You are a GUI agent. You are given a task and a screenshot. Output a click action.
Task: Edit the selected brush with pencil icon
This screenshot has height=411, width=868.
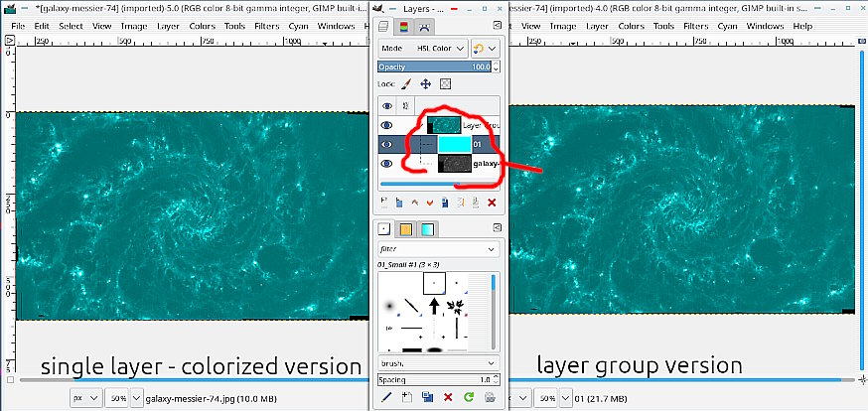387,397
